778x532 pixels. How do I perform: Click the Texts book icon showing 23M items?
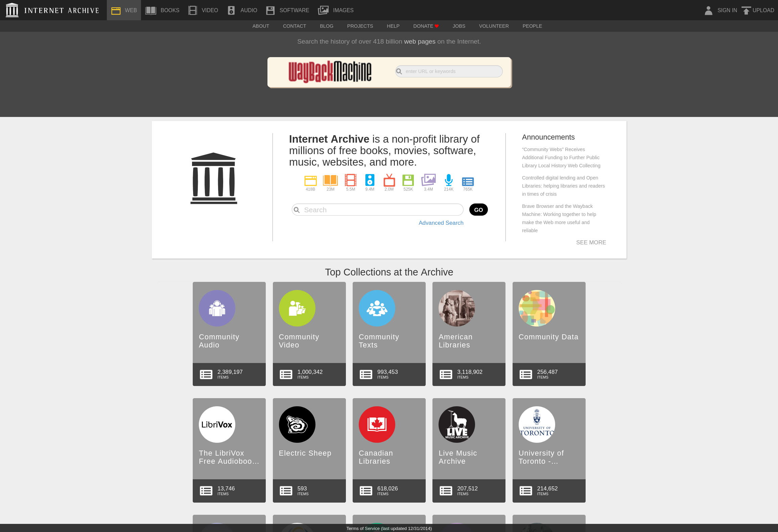pos(330,181)
